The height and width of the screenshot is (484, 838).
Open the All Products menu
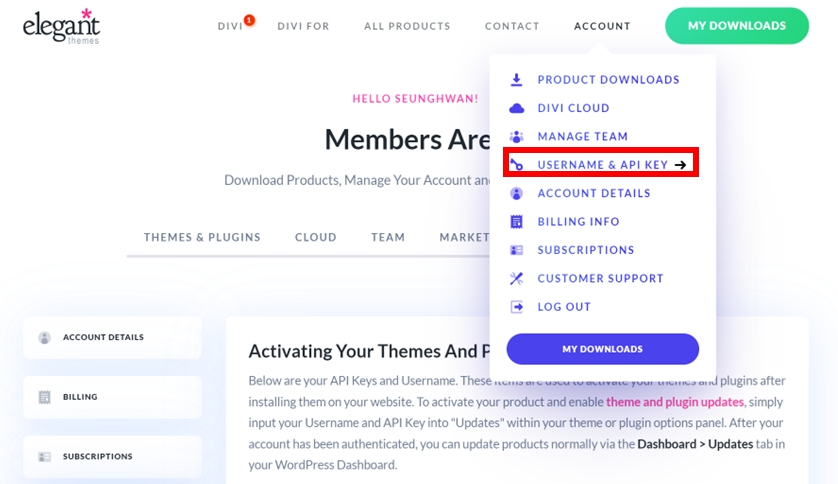[x=407, y=26]
